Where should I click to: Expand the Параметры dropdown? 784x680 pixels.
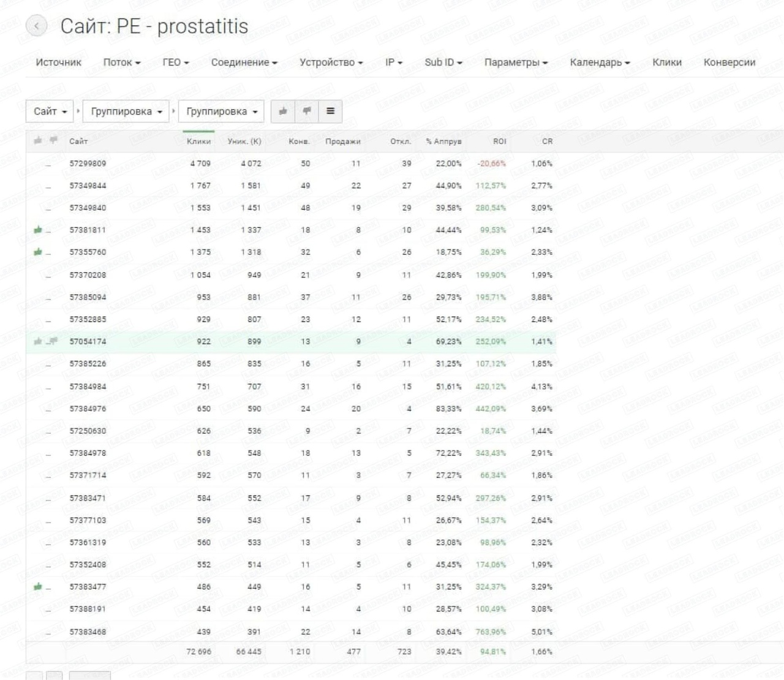[516, 62]
